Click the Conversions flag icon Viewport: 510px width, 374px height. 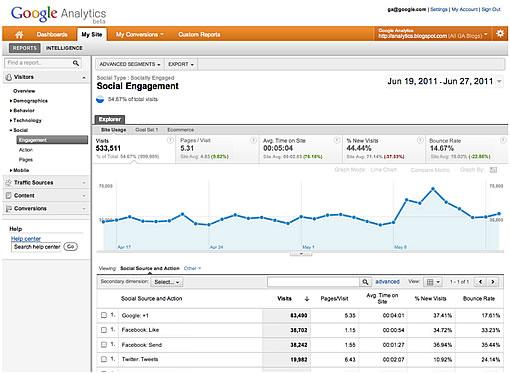pyautogui.click(x=9, y=208)
